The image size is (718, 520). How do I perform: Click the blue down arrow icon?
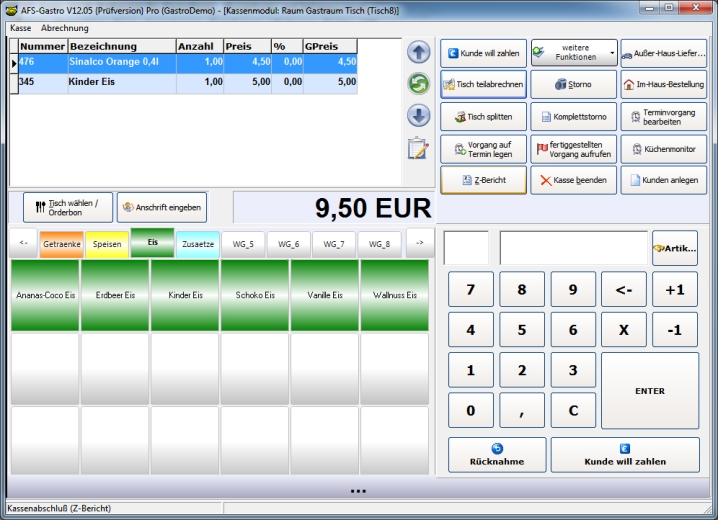pos(418,116)
